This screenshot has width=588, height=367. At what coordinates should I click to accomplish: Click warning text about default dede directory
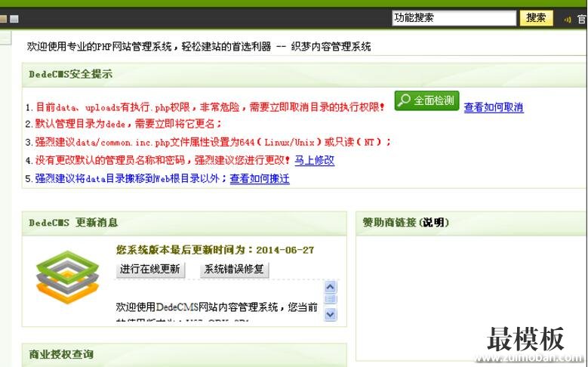click(x=128, y=123)
